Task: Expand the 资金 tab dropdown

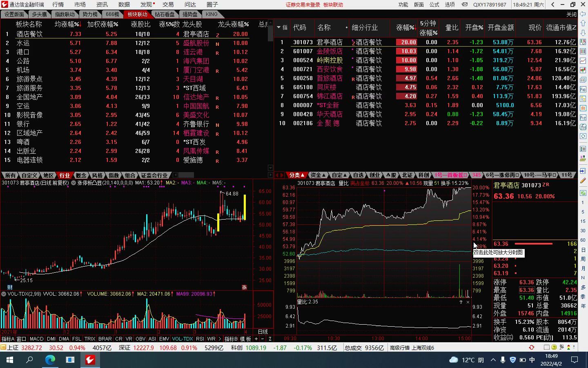Action: (x=324, y=175)
